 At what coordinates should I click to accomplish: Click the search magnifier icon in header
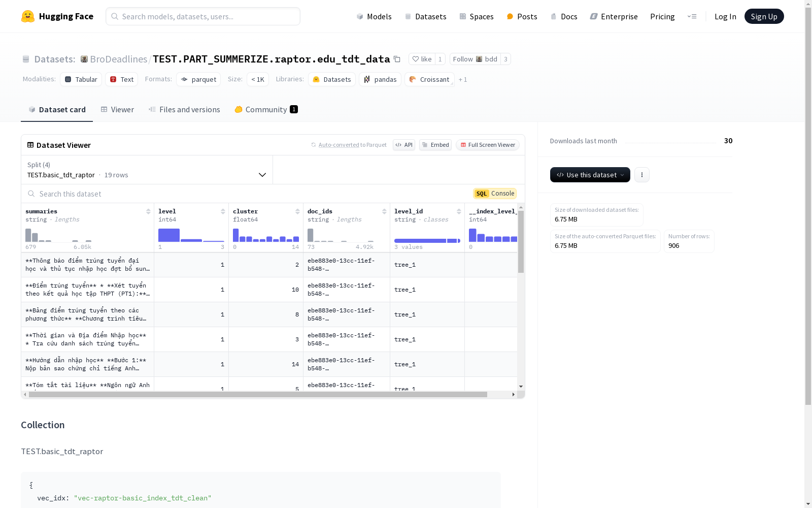[115, 16]
